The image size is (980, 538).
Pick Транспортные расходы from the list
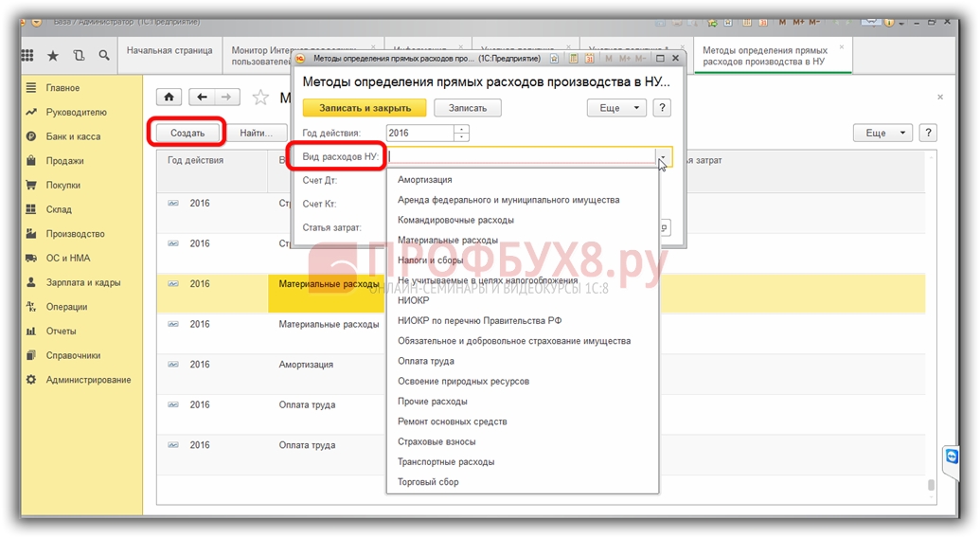[x=446, y=462]
